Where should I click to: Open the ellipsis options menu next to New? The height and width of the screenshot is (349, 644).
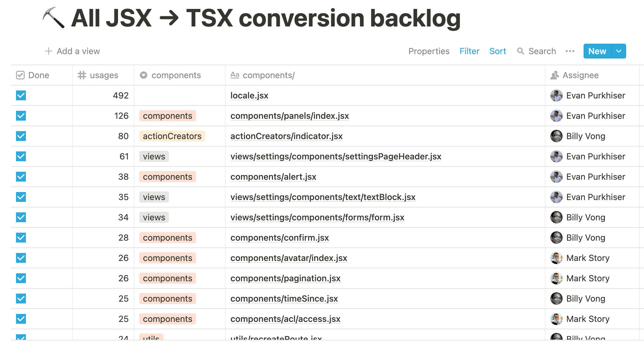[x=570, y=51]
